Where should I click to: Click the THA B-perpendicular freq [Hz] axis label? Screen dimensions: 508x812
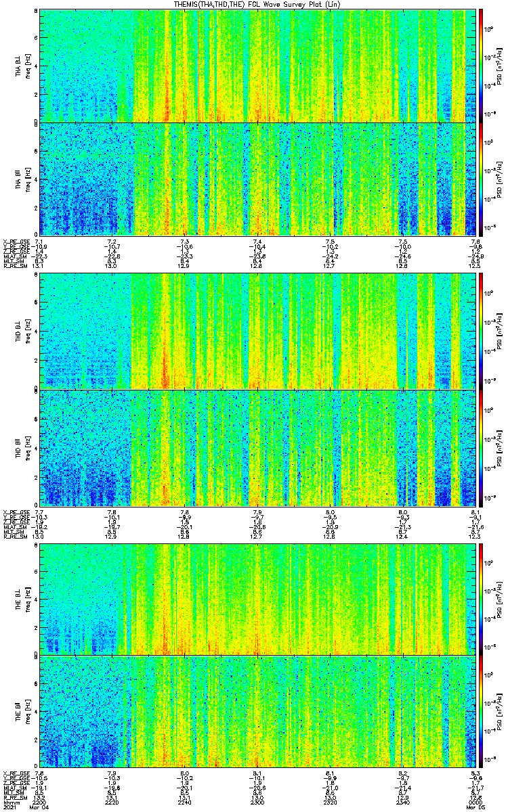point(28,66)
